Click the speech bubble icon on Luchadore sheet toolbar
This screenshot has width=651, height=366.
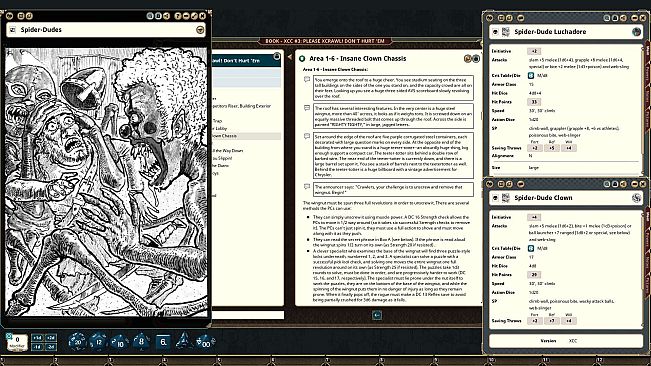[520, 18]
